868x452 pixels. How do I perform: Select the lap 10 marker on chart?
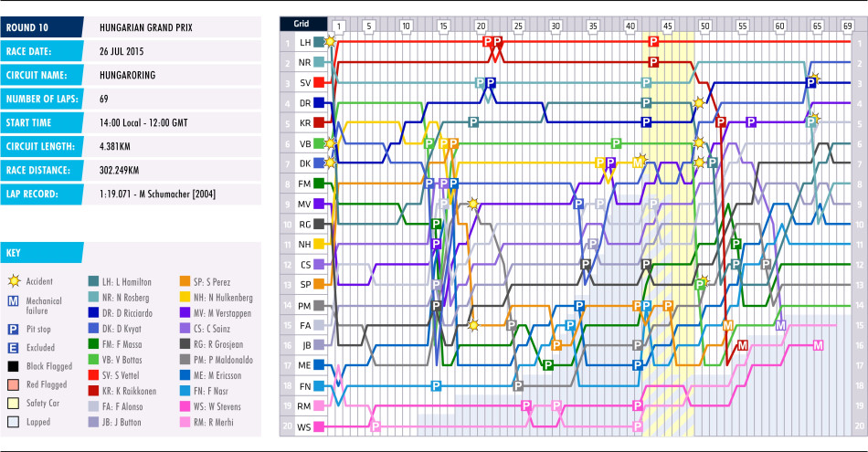pos(406,26)
